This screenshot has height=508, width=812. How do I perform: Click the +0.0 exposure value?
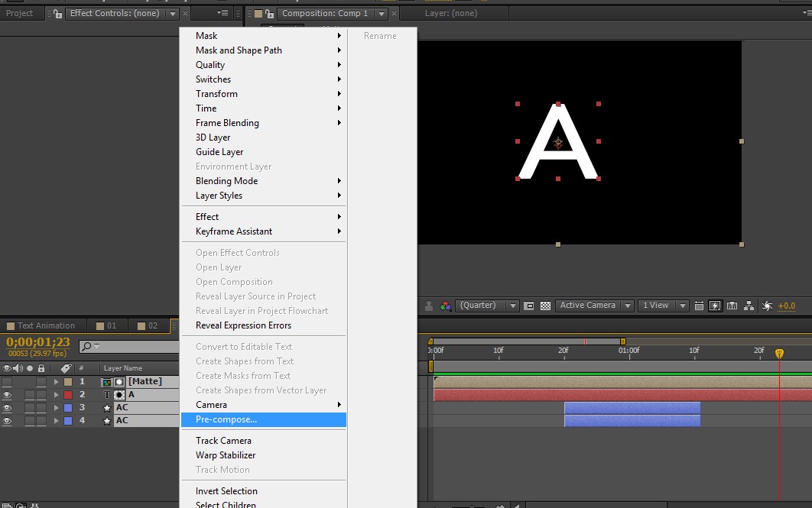tap(786, 306)
